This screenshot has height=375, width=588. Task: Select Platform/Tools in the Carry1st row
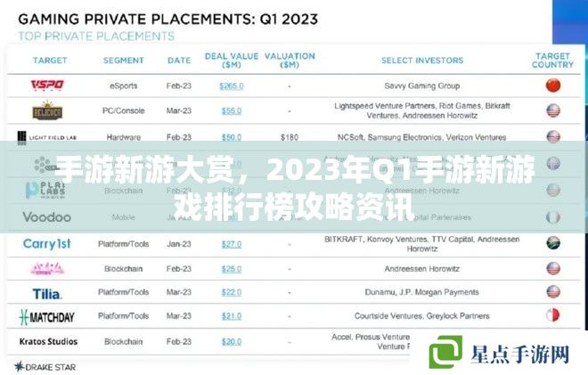pos(123,244)
